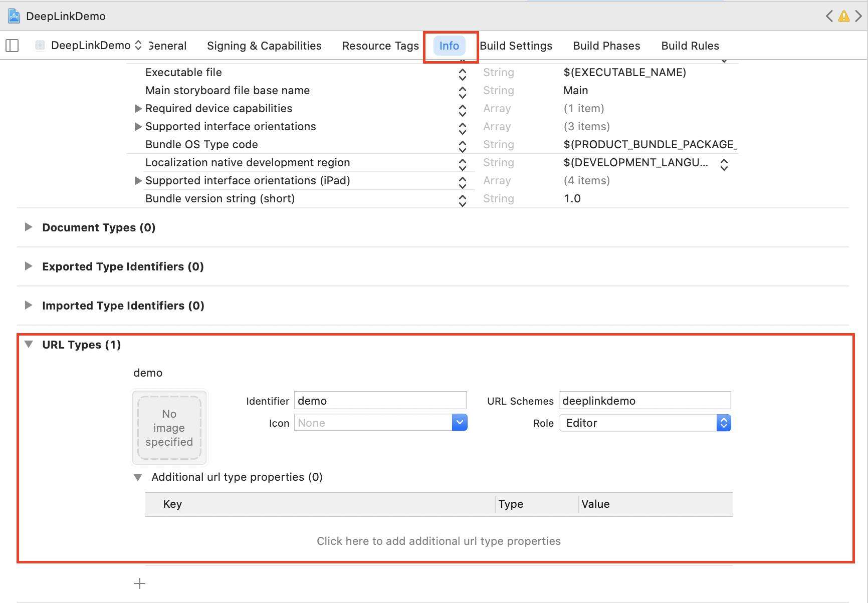Click the (3 items) array value
The image size is (868, 603).
(x=587, y=126)
